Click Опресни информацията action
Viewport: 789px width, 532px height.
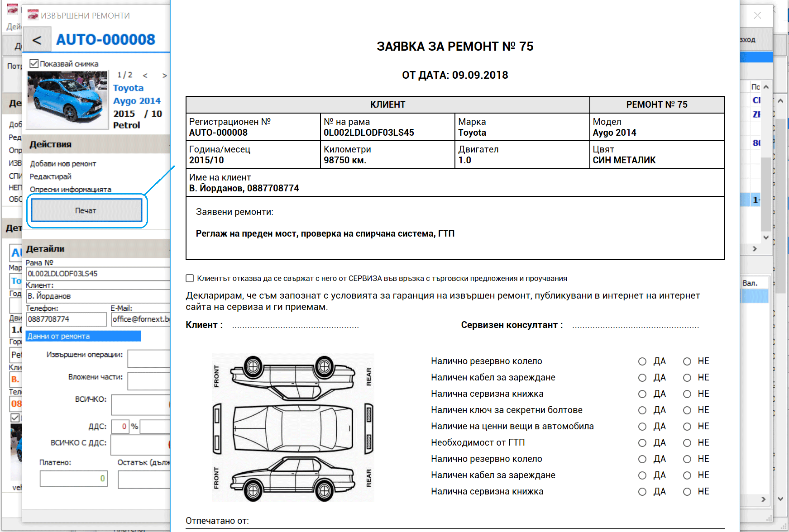(x=71, y=189)
